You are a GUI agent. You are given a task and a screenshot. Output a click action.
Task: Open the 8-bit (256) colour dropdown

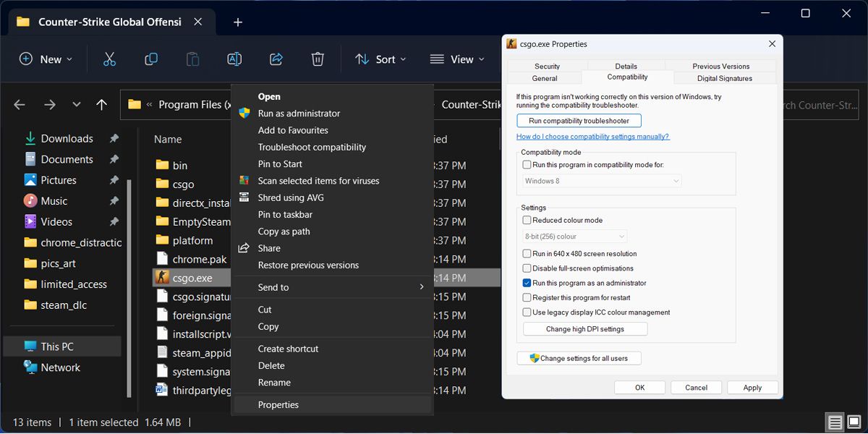tap(574, 237)
